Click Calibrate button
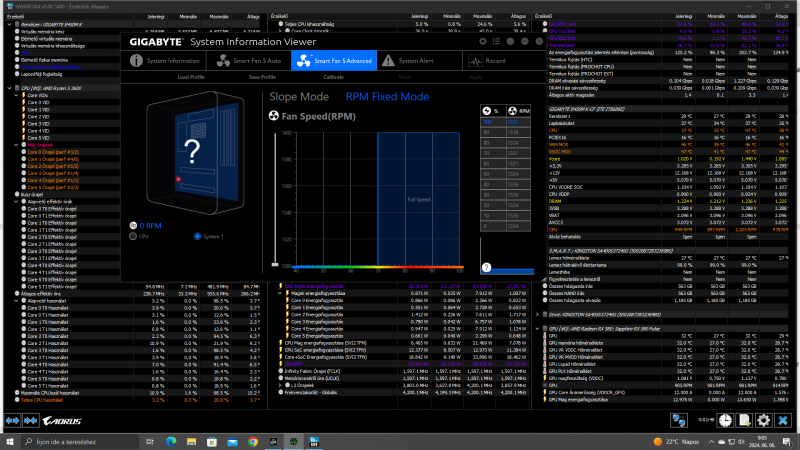This screenshot has height=450, width=800. pyautogui.click(x=334, y=77)
